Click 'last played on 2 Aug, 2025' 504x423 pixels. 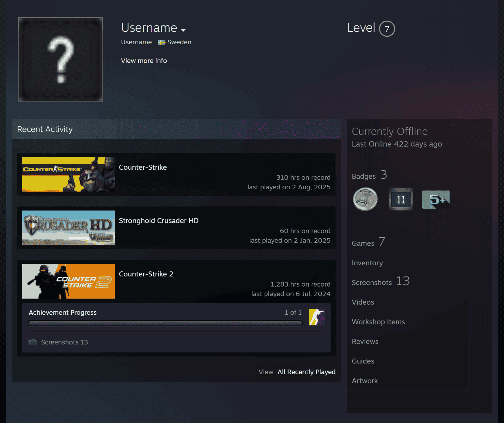pos(289,187)
